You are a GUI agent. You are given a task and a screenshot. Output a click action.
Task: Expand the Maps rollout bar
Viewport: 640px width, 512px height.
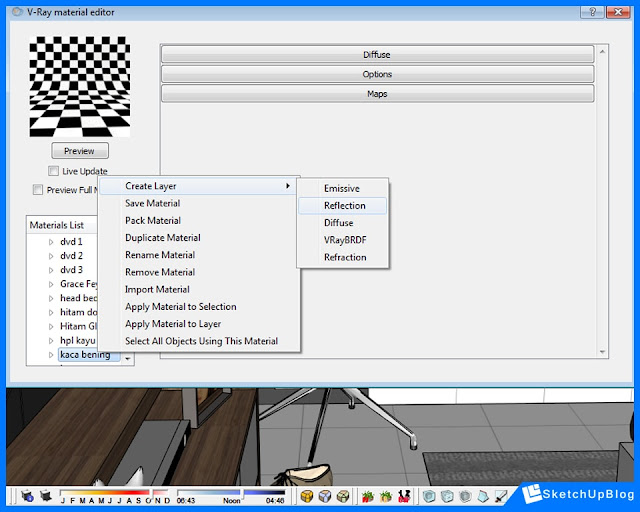378,93
